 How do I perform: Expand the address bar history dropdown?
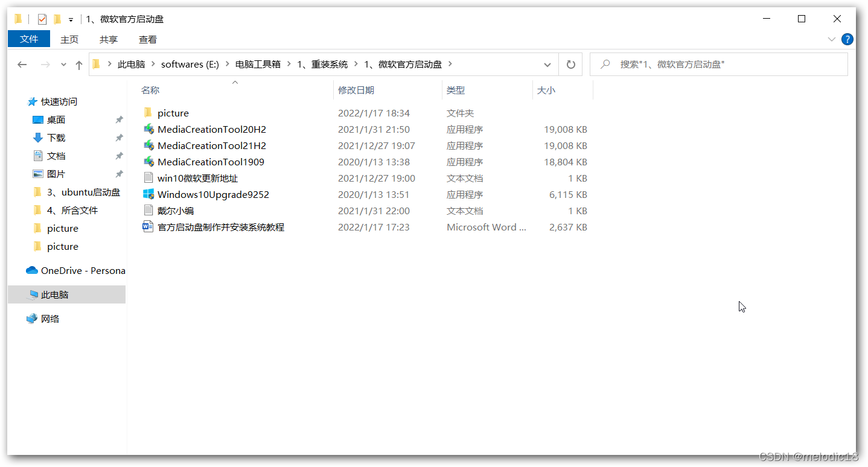pos(547,65)
